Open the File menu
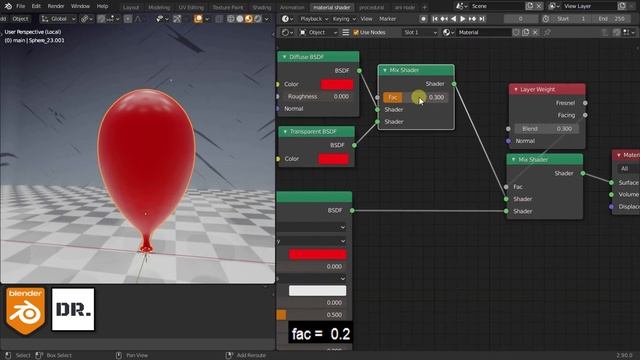640x360 pixels. [21, 6]
